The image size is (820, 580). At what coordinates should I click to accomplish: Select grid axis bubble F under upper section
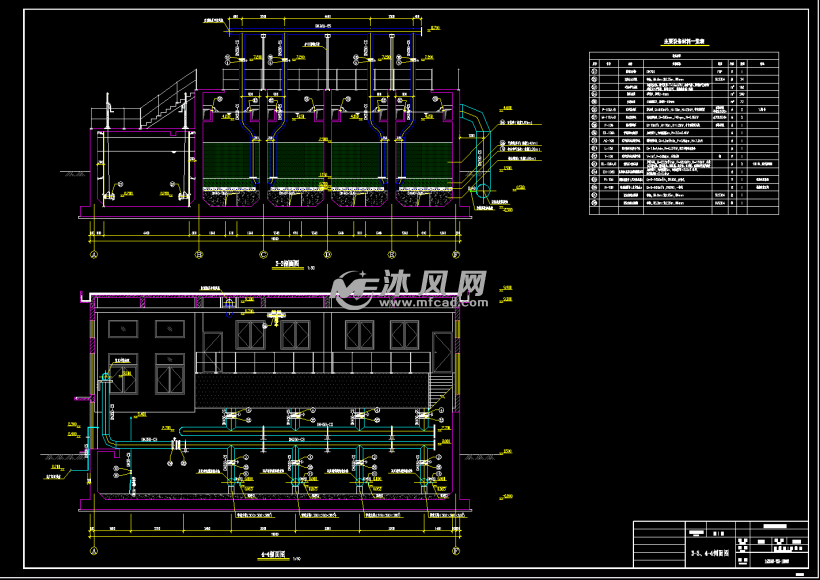(455, 254)
